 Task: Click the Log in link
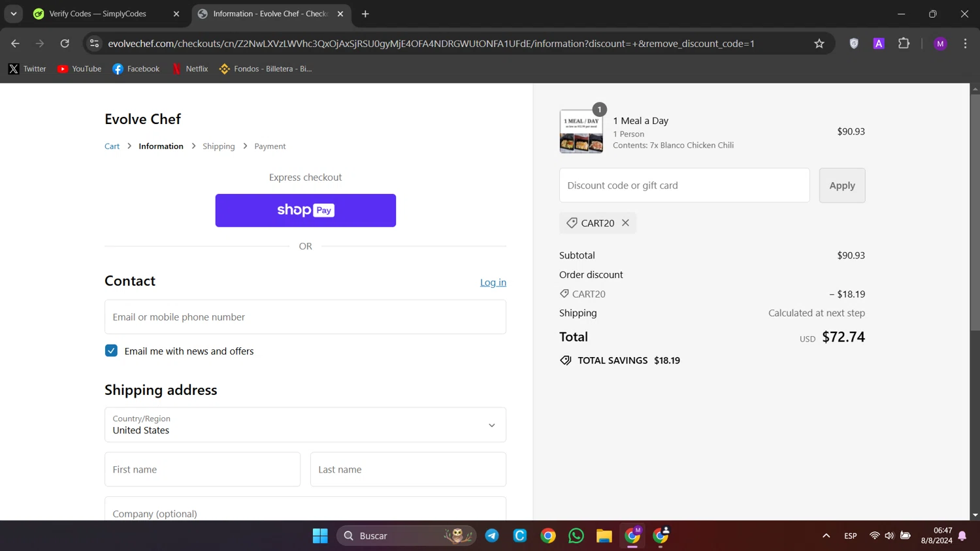pos(493,283)
